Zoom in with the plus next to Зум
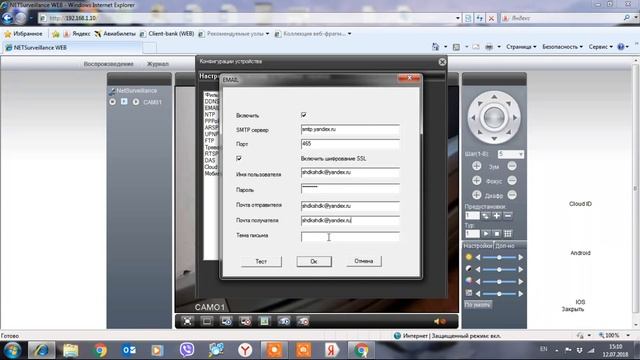The width and height of the screenshot is (640, 360). click(477, 166)
